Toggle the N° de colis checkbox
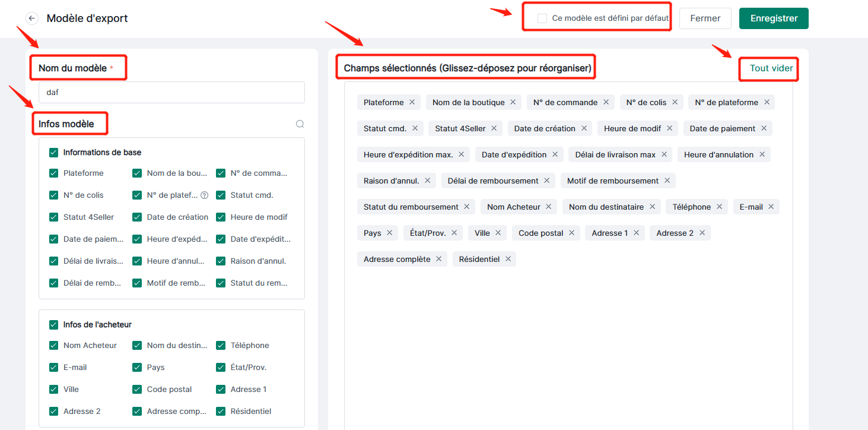The width and height of the screenshot is (868, 430). click(x=53, y=195)
